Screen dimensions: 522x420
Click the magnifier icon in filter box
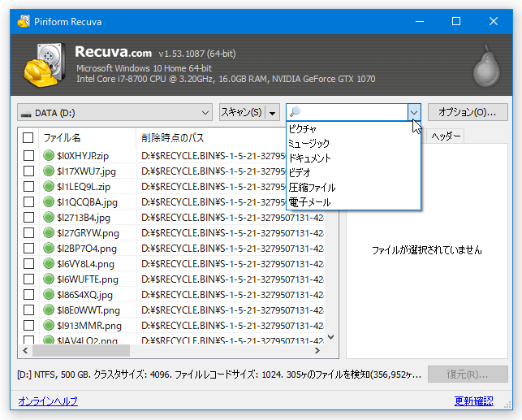[295, 112]
